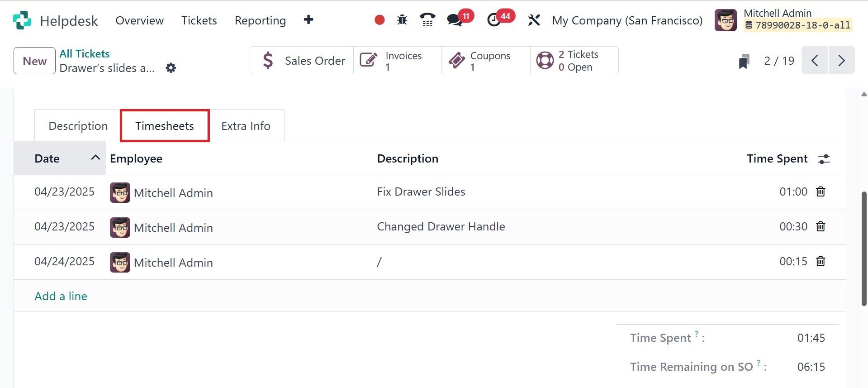This screenshot has width=868, height=388.
Task: Click Add a line link
Action: coord(61,296)
